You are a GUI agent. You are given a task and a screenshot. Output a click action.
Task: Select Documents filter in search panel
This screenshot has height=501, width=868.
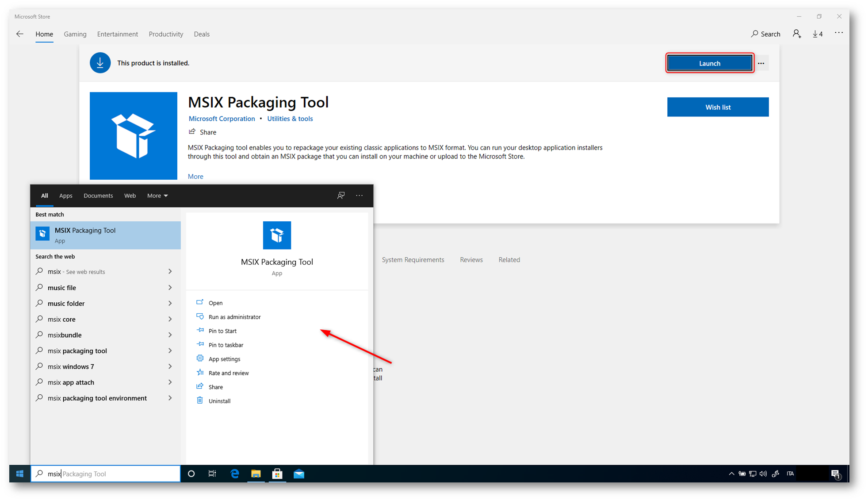[98, 196]
